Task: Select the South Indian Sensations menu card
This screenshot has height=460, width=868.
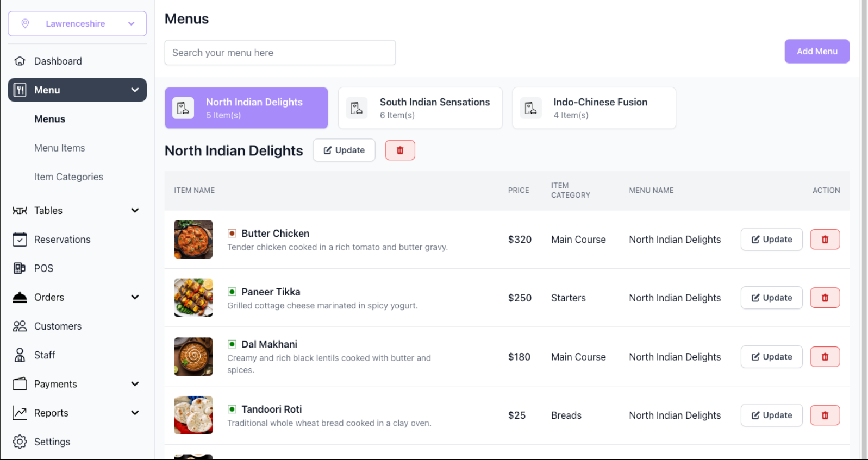Action: [420, 108]
